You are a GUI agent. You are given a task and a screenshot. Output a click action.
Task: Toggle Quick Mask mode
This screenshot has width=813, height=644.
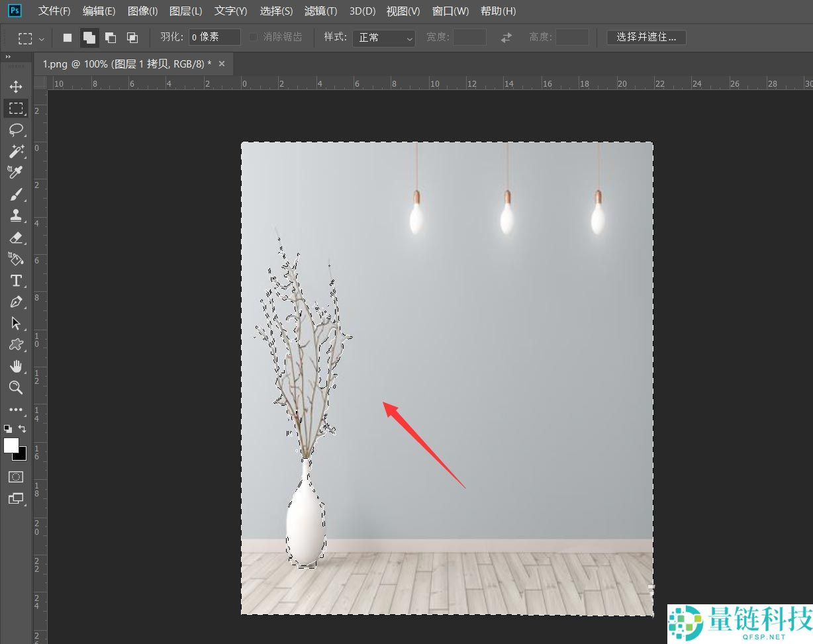[16, 477]
